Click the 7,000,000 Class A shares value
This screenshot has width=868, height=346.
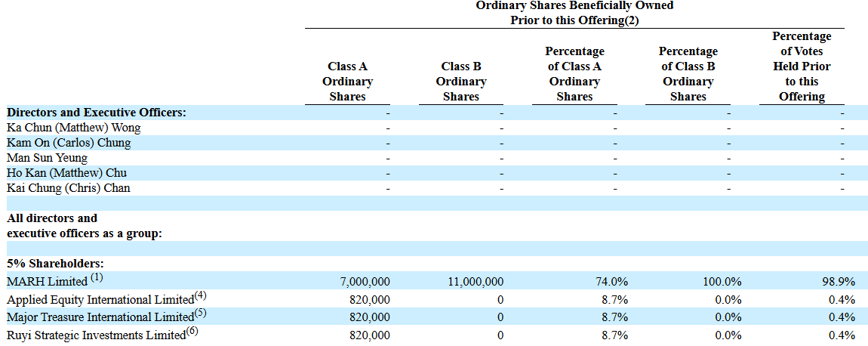coord(365,282)
